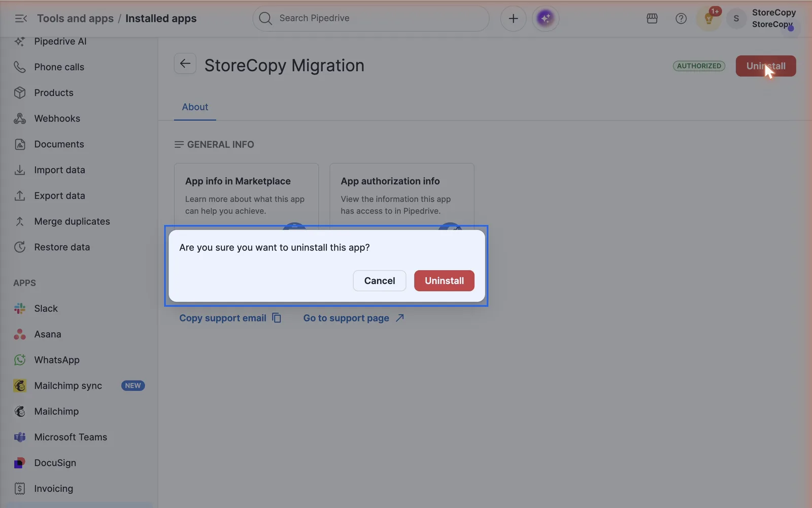Go back with the left arrow button
This screenshot has height=508, width=812.
(185, 63)
